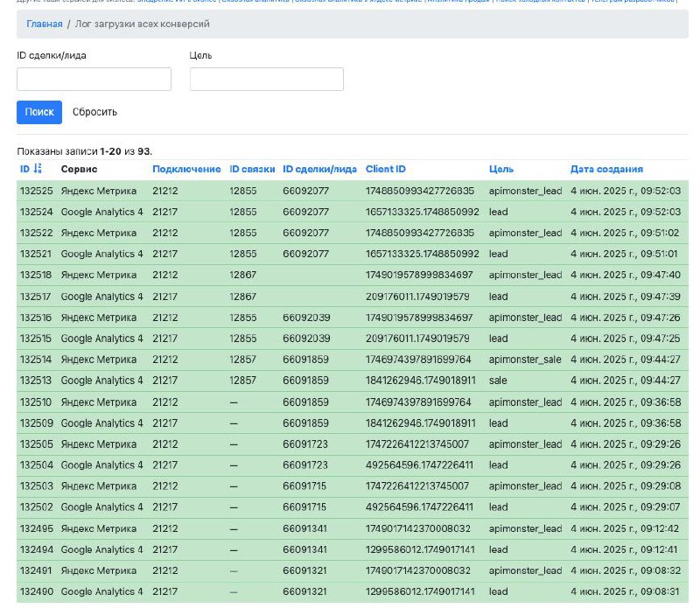
Task: Focus the ID сделки/лида search field
Action: 94,79
